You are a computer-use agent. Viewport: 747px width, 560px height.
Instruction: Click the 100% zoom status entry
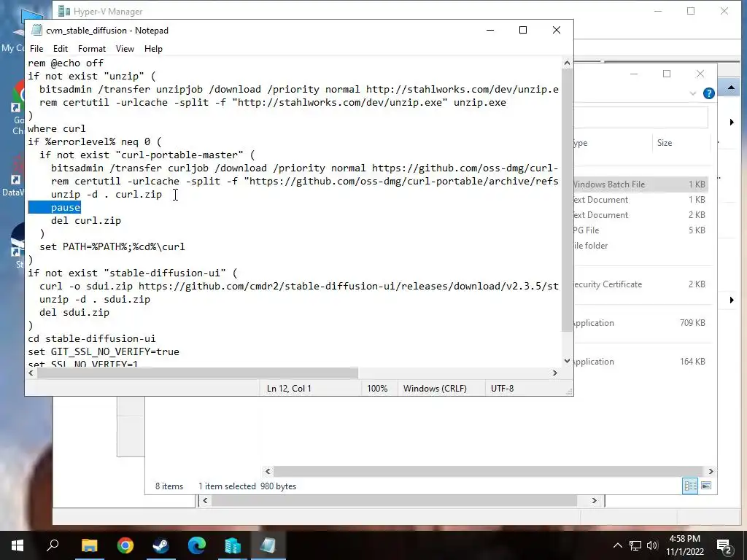point(377,389)
